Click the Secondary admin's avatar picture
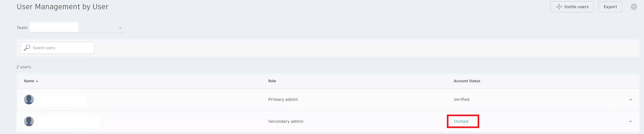 pos(29,121)
